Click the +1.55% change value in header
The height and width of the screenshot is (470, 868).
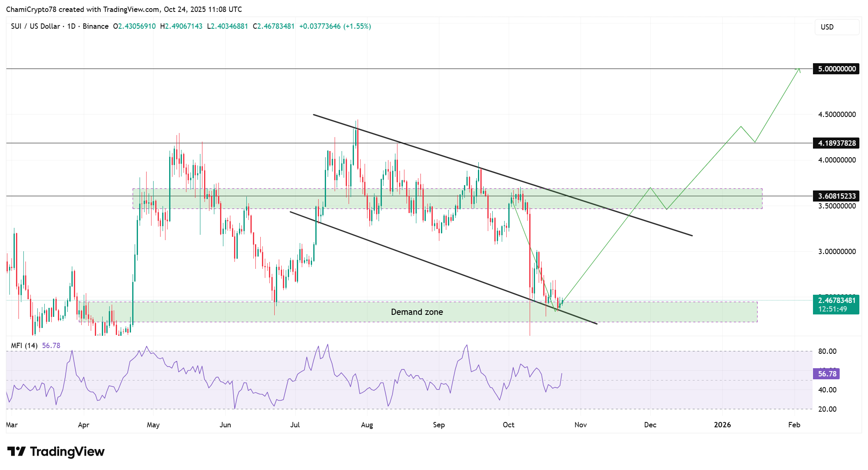[357, 26]
